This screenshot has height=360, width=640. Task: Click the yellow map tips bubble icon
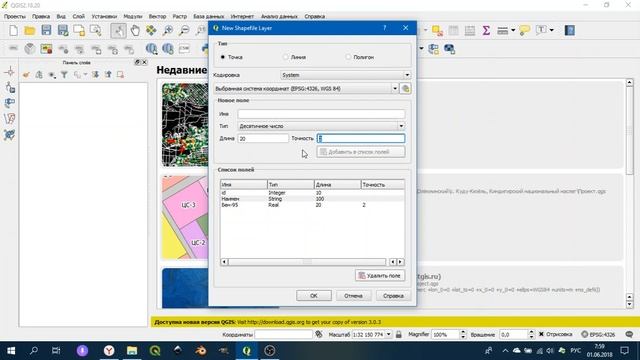pyautogui.click(x=524, y=30)
